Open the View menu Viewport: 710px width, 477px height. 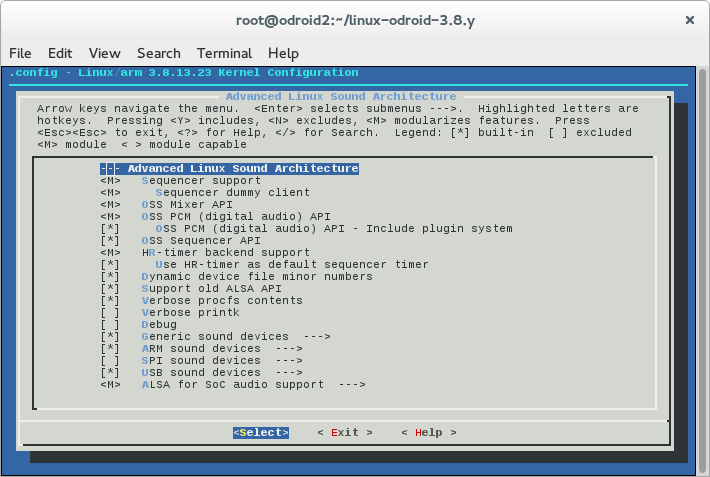[x=104, y=53]
